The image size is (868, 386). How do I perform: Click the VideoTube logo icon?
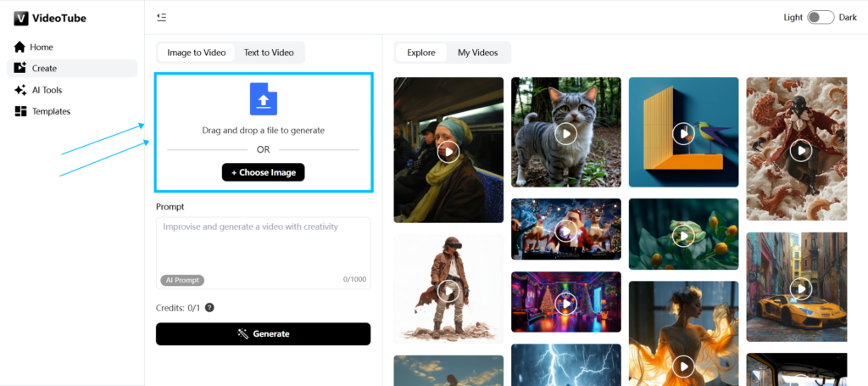tap(20, 19)
